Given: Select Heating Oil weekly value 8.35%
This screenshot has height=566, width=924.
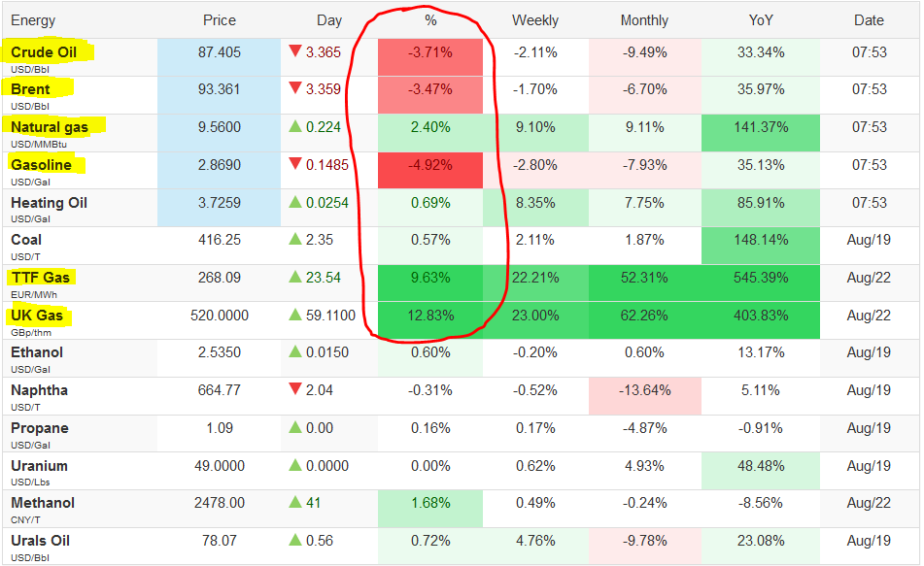Looking at the screenshot, I should [535, 203].
